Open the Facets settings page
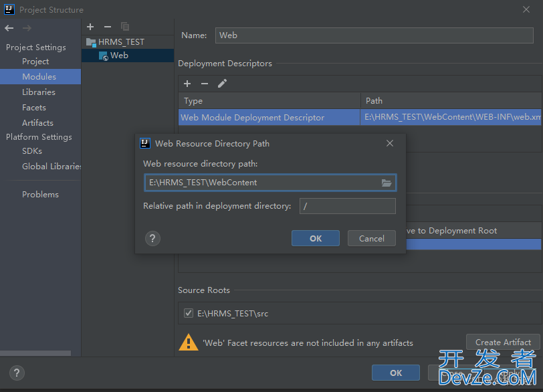 click(34, 107)
